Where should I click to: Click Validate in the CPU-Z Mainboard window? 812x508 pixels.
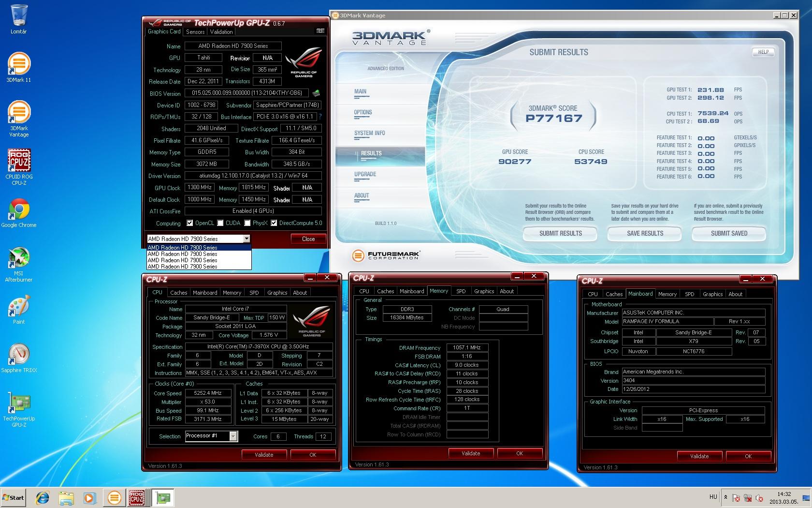[699, 456]
